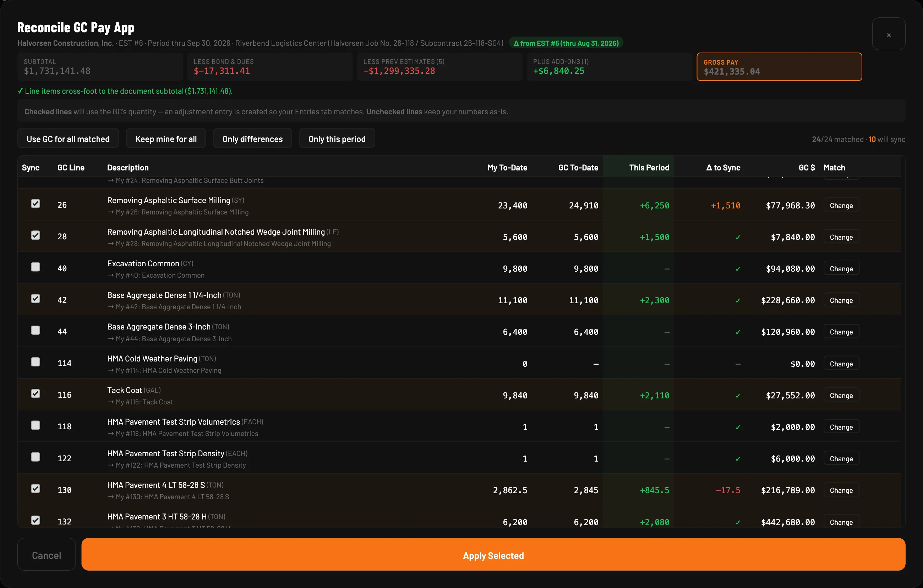The height and width of the screenshot is (588, 923).
Task: Change match for line 42 row
Action: coord(841,300)
